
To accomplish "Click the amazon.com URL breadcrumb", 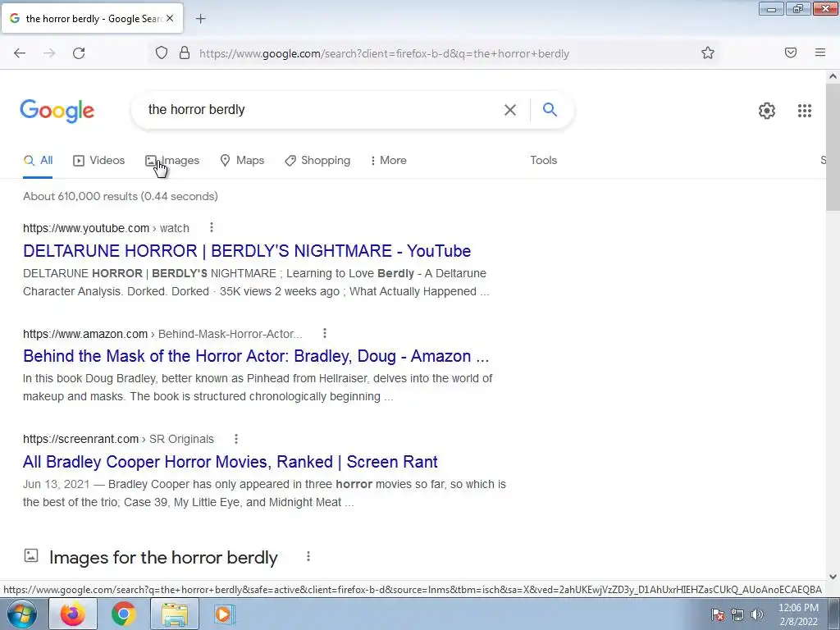I will (162, 334).
